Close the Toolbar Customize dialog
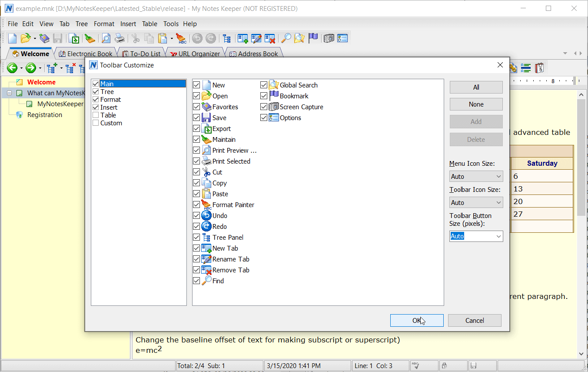The image size is (588, 372). coord(500,65)
